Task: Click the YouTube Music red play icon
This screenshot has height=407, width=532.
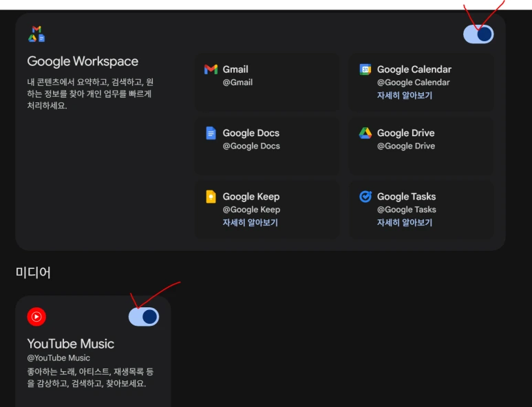Action: [36, 316]
